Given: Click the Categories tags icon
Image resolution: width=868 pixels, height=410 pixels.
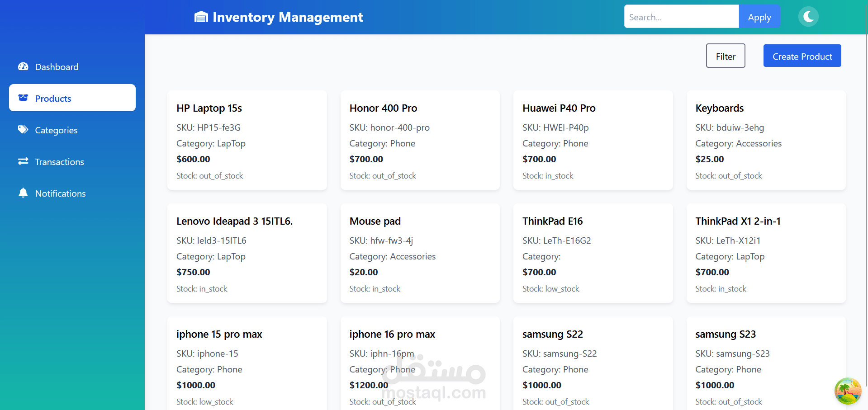Looking at the screenshot, I should tap(23, 130).
